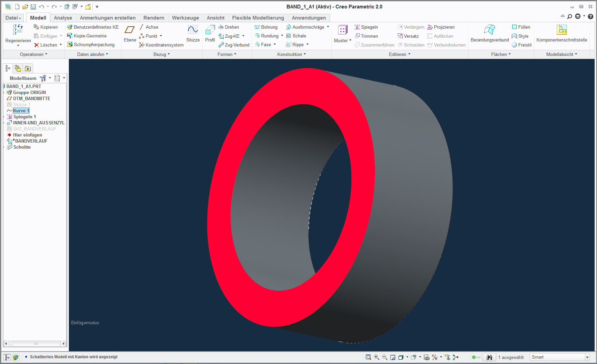Click the Füllen surface command
Screen dimensions: 597x364
point(521,27)
